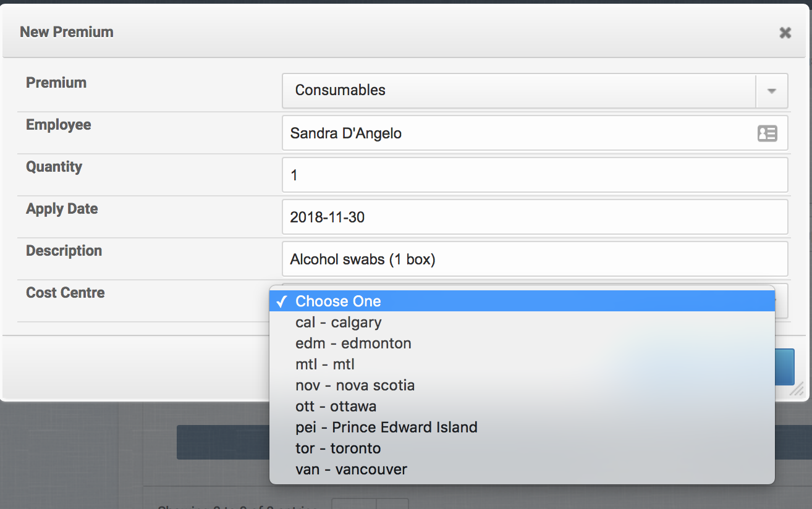
Task: Choose 'edm - edmonton' from the list
Action: (x=353, y=343)
